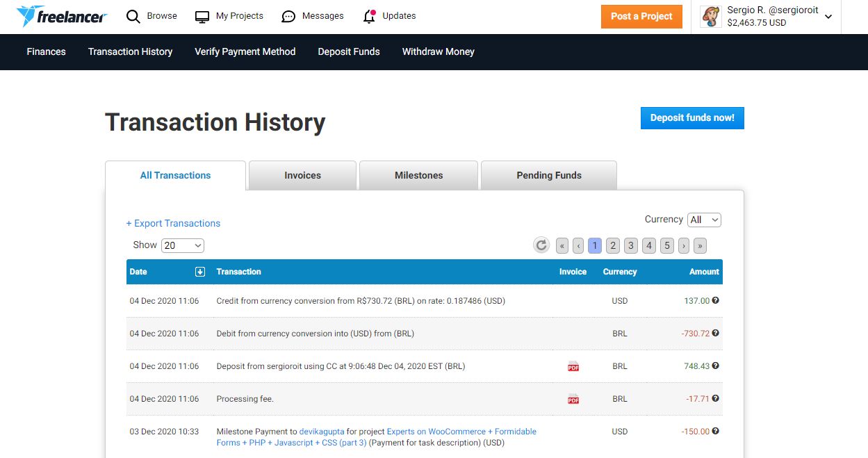Download PDF invoice for the deposit
The image size is (868, 458).
[573, 366]
